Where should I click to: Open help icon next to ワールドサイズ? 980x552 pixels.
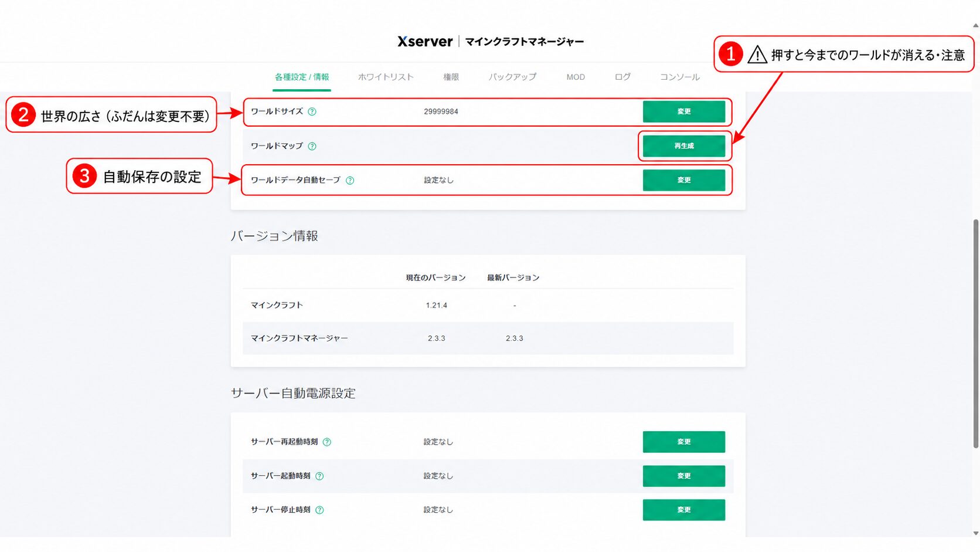point(312,111)
